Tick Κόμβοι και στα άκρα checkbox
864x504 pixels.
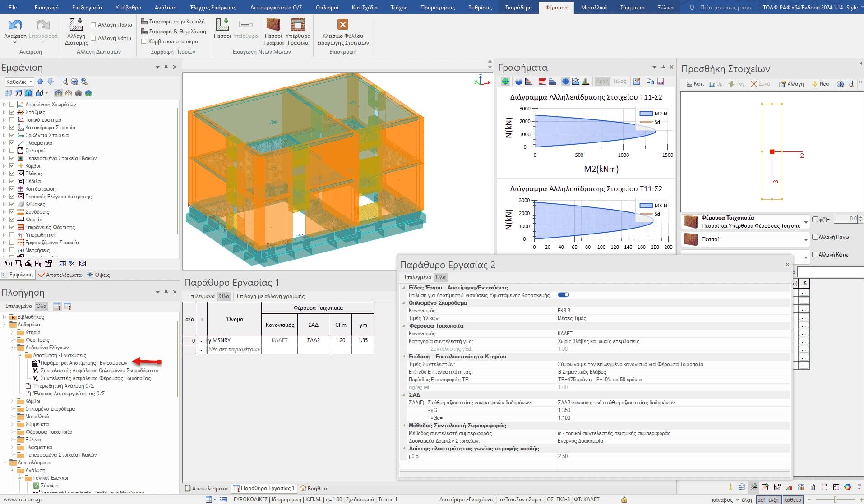click(x=144, y=41)
